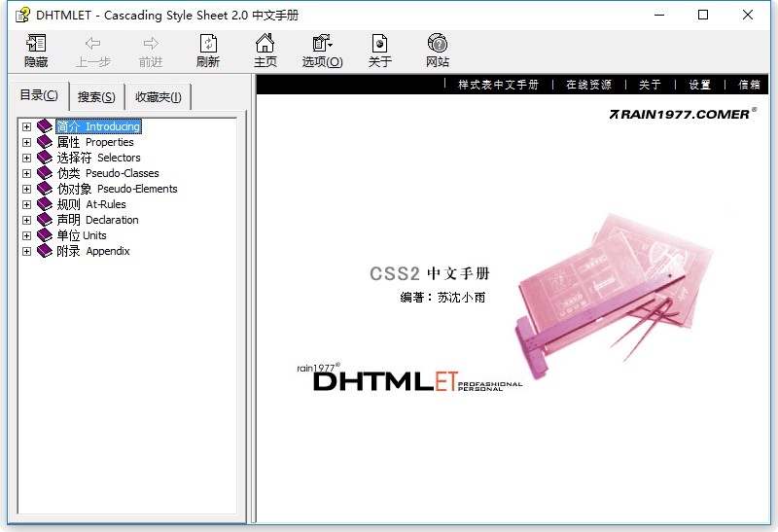This screenshot has height=532, width=778.
Task: Click the book icon beside 规则 At-Rules
Action: [x=45, y=204]
